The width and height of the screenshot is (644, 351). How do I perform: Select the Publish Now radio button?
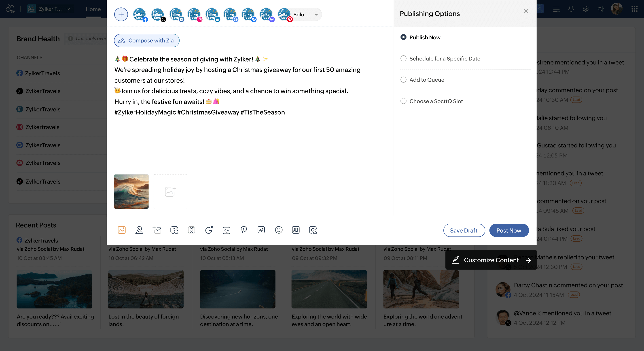pos(403,37)
